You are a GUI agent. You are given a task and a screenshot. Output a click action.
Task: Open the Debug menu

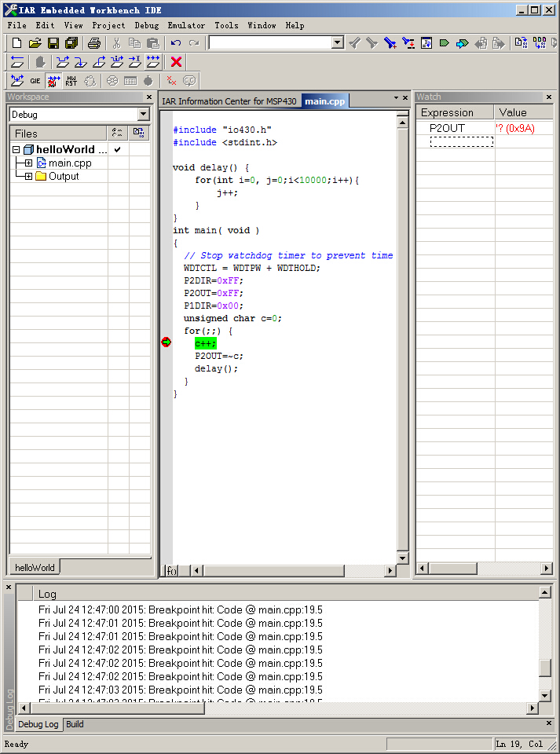[x=147, y=25]
